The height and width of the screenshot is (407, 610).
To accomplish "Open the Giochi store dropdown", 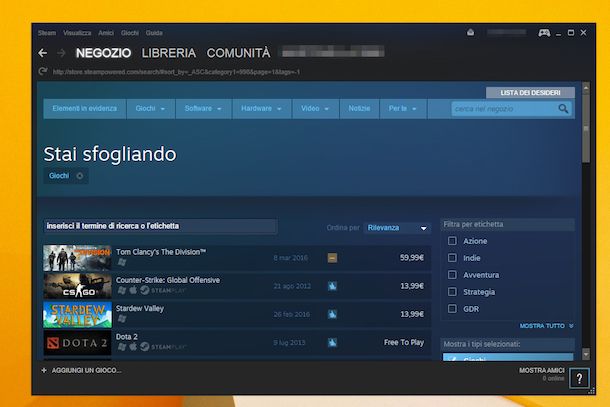I will point(151,109).
